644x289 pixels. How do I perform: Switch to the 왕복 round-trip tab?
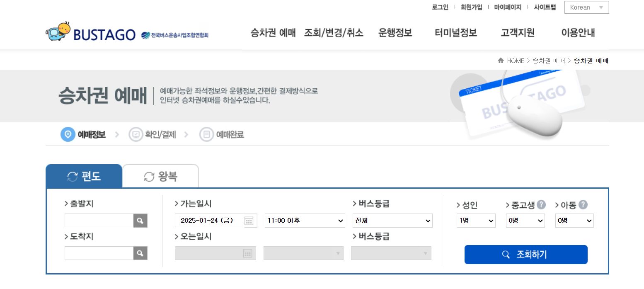click(161, 176)
